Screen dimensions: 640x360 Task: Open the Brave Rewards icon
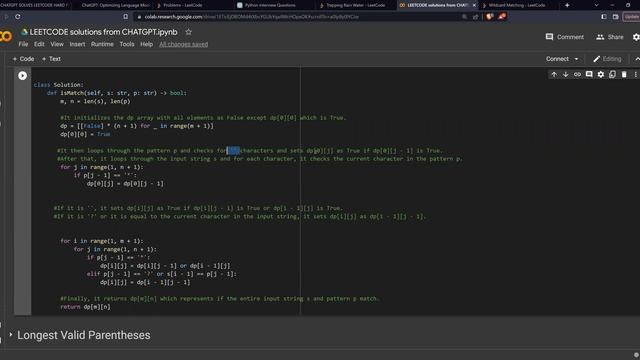[502, 17]
